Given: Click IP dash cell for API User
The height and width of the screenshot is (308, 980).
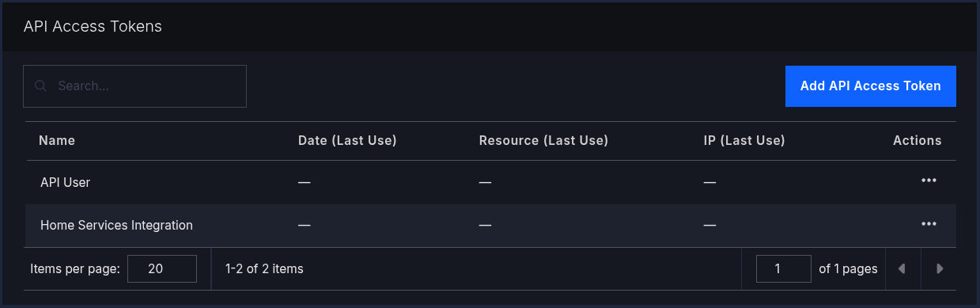Looking at the screenshot, I should pyautogui.click(x=710, y=182).
